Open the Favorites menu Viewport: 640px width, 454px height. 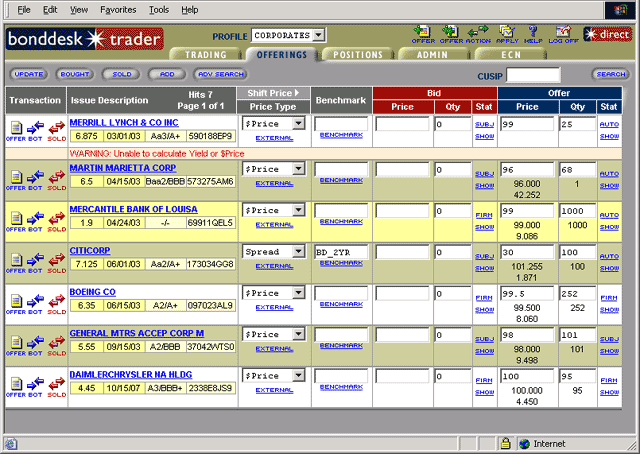point(118,9)
